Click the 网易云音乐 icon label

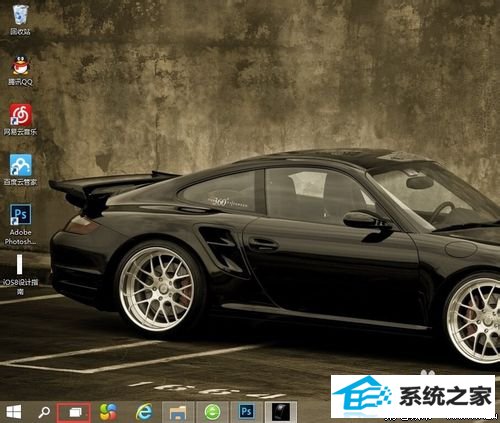pyautogui.click(x=20, y=132)
